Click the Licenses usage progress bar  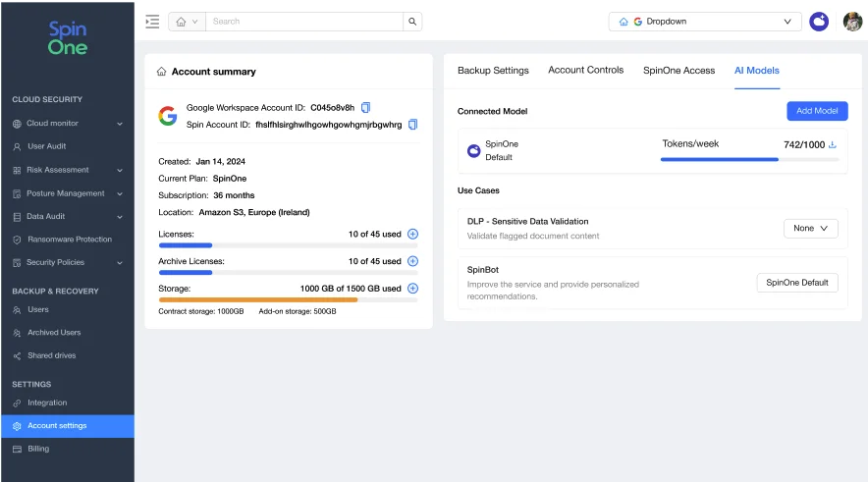point(288,245)
